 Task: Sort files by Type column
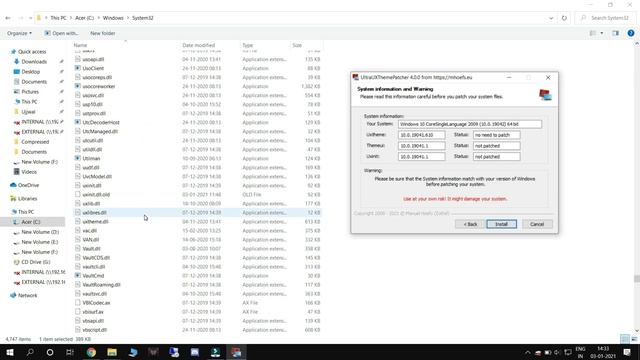click(x=248, y=45)
